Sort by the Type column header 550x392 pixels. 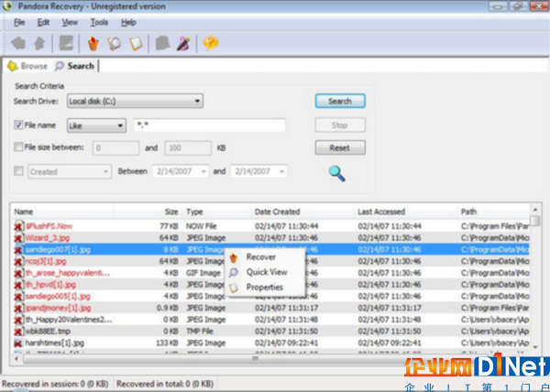tap(216, 212)
